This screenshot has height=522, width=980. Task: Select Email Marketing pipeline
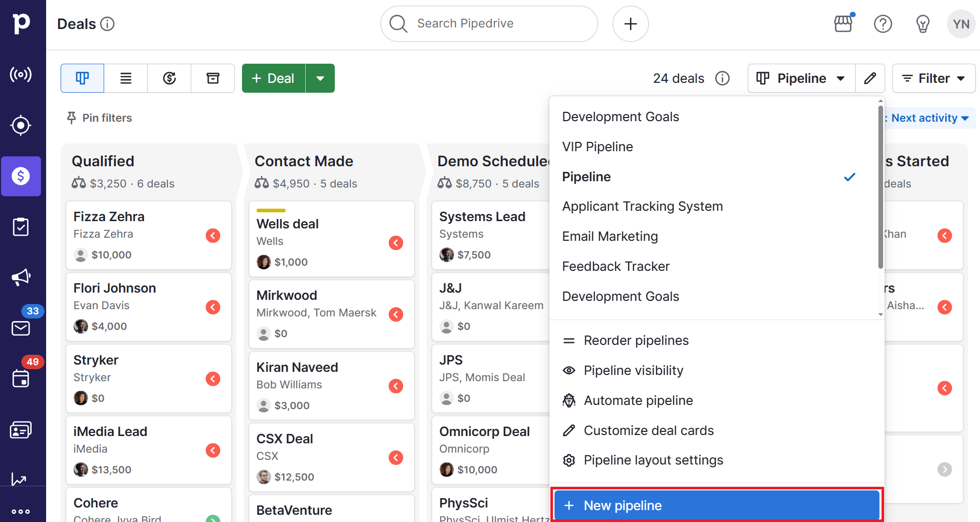click(713, 237)
